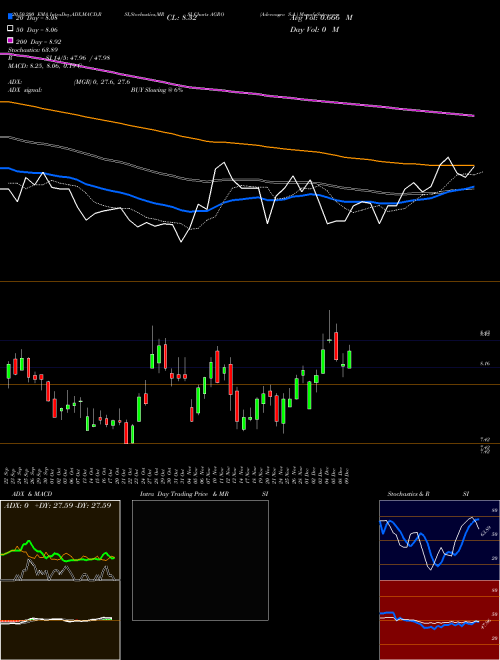The width and height of the screenshot is (500, 660).
Task: Click the first '22 Sep' date axis label
Action: (x=7, y=475)
